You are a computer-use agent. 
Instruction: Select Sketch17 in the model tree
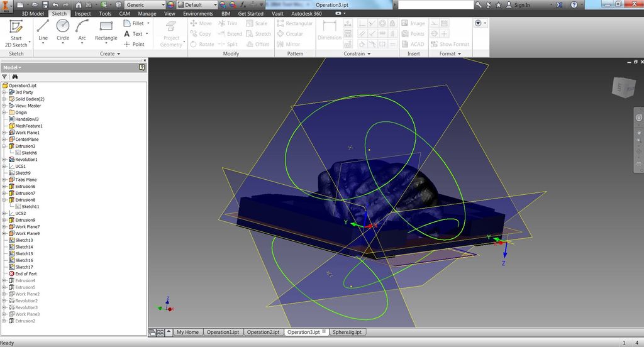[x=21, y=267]
